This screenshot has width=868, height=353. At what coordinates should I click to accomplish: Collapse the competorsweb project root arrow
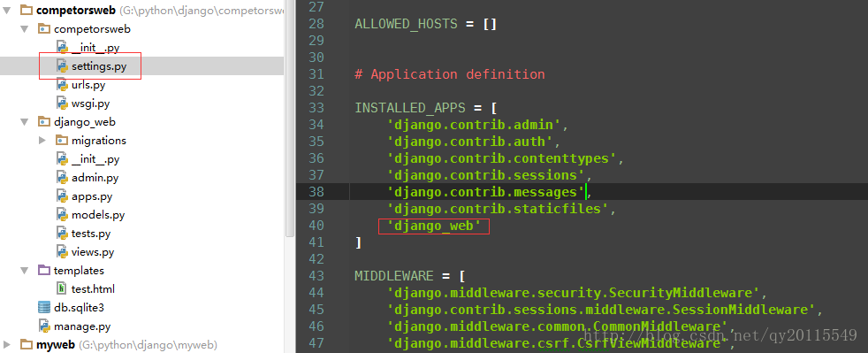(x=6, y=10)
